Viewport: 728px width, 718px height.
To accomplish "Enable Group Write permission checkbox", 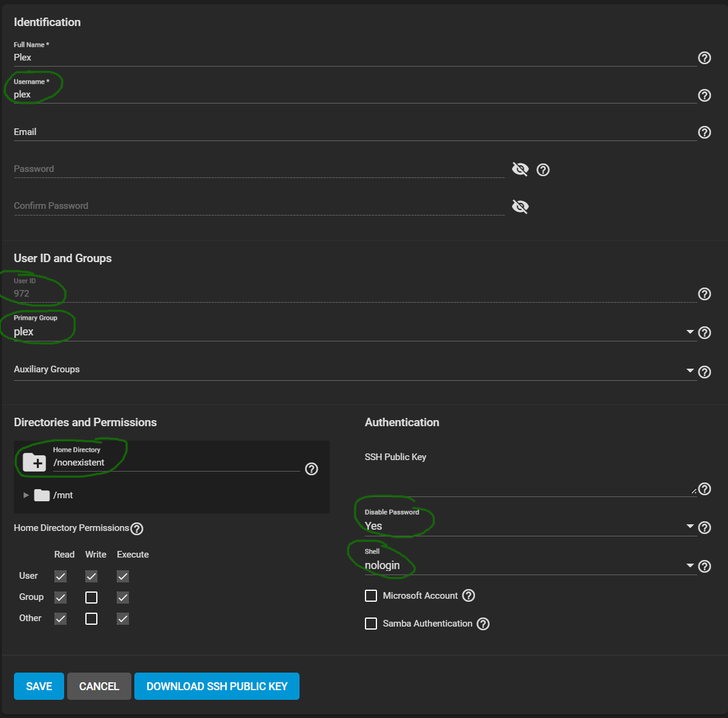I will [x=91, y=598].
